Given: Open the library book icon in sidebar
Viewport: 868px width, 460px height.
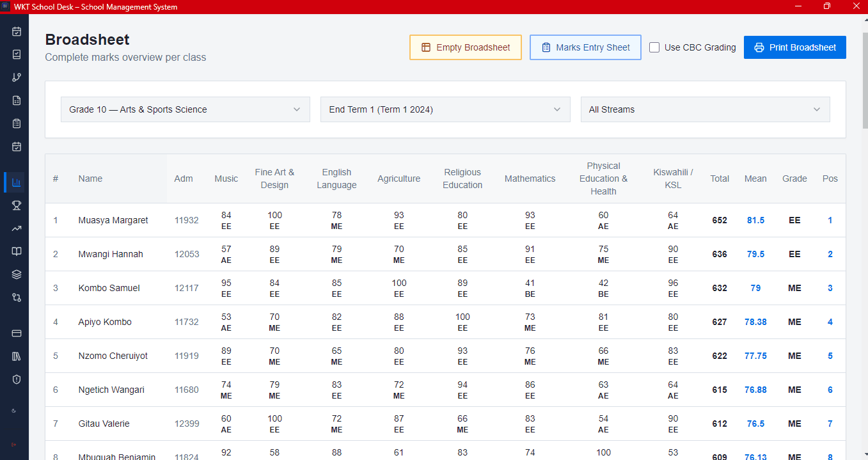Looking at the screenshot, I should [15, 251].
